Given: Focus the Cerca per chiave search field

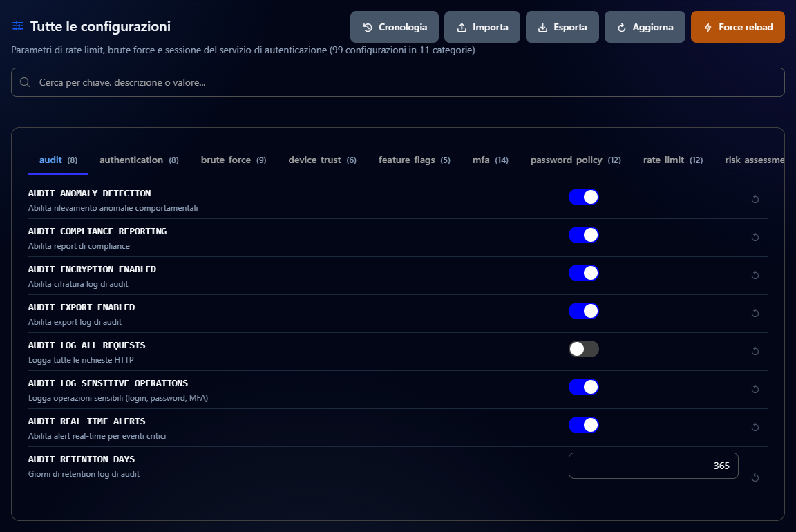Looking at the screenshot, I should coord(398,82).
